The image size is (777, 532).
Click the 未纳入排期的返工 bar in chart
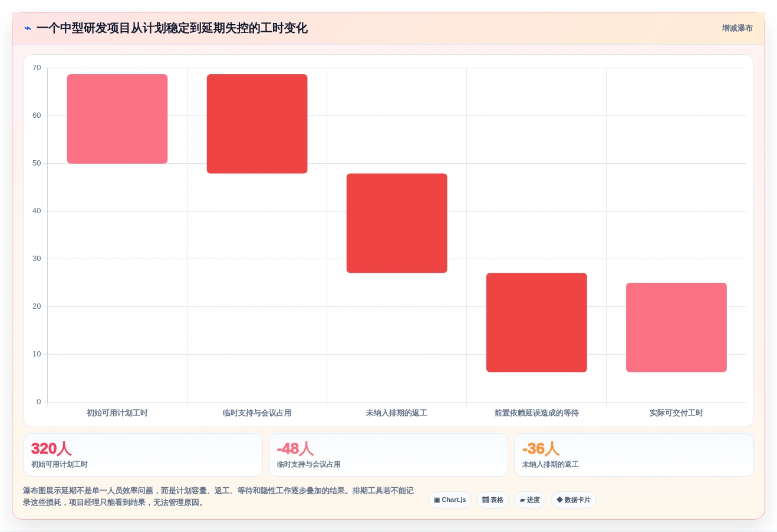click(x=397, y=223)
